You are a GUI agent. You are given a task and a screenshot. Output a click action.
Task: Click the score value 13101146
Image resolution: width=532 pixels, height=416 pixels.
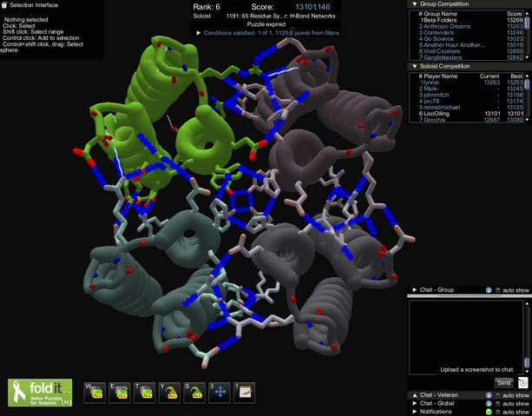coord(312,7)
